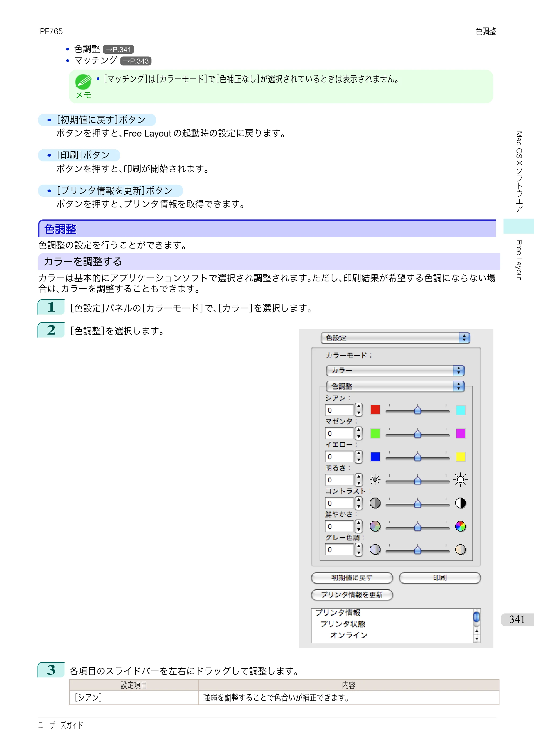Click the bright sun icon for 明るさ
The image size is (534, 756).
pyautogui.click(x=461, y=480)
